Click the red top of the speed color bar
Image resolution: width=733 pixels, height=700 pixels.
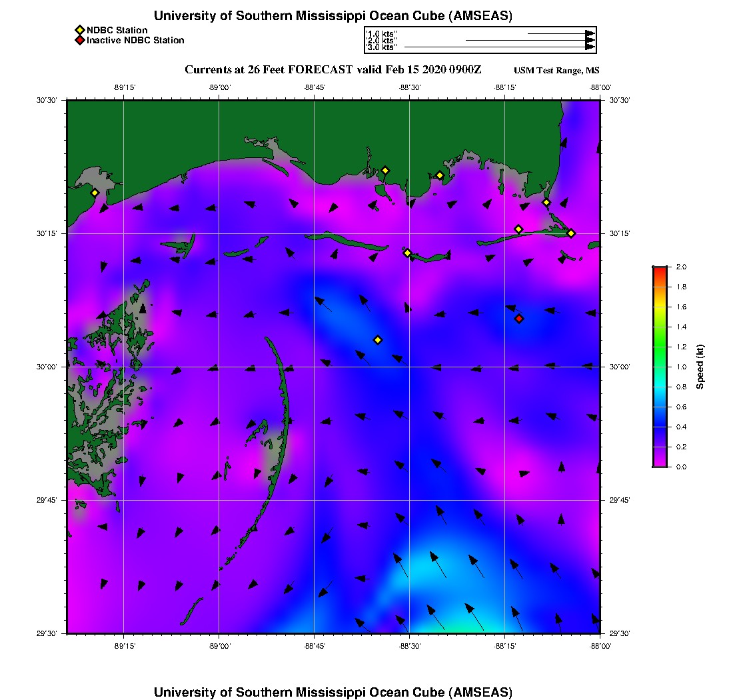(659, 269)
